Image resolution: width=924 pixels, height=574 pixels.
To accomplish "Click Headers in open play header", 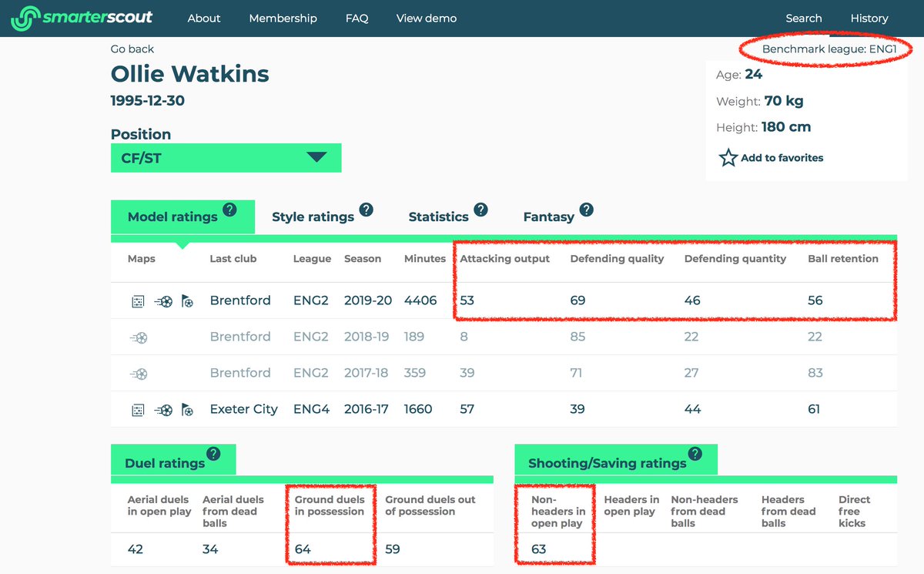I will click(631, 505).
